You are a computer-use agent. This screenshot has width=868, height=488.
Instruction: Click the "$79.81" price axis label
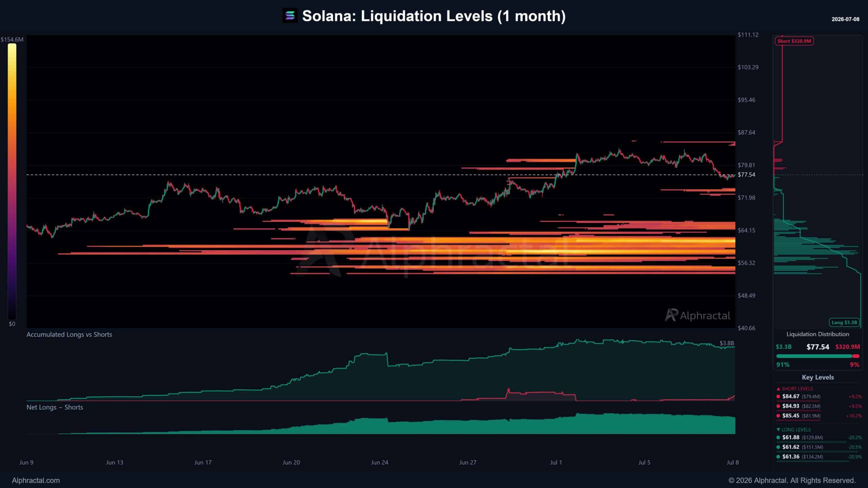[x=747, y=165]
